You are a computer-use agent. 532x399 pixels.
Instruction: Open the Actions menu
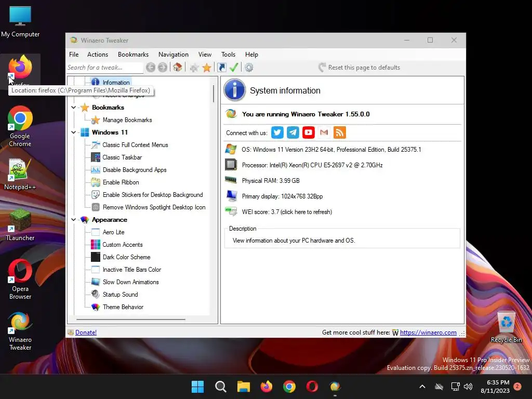pos(97,54)
